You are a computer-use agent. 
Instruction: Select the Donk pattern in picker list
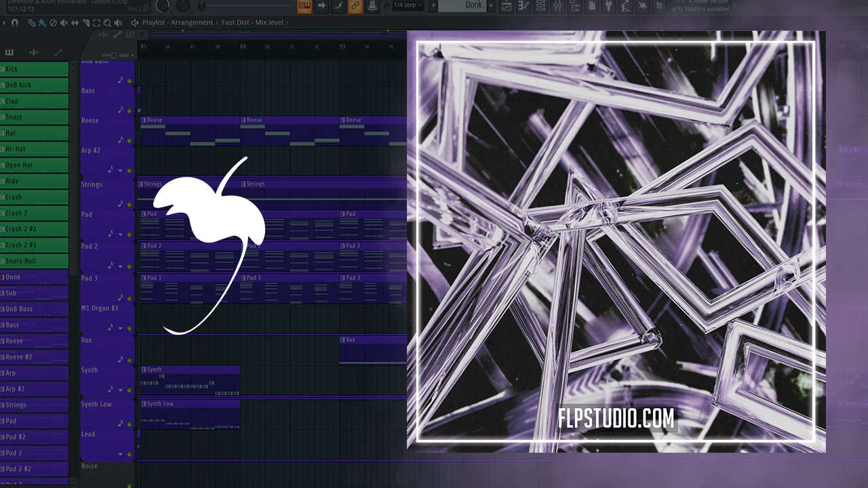(x=34, y=277)
